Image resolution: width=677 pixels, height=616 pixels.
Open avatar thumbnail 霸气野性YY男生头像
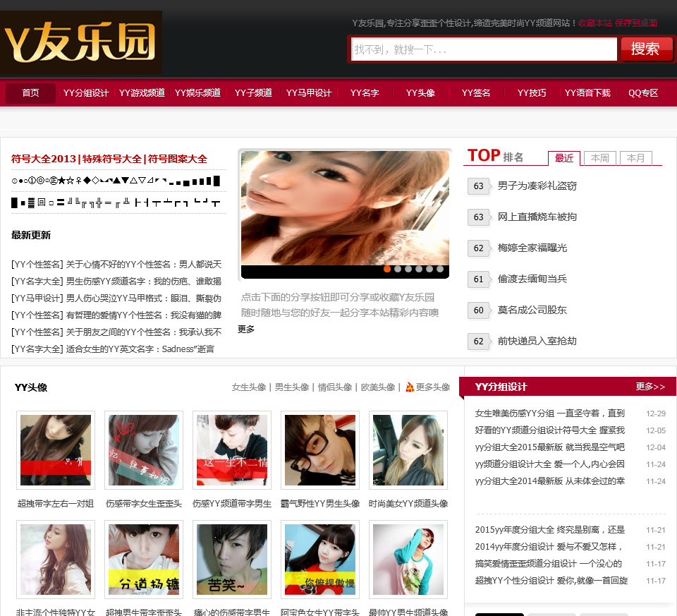320,450
